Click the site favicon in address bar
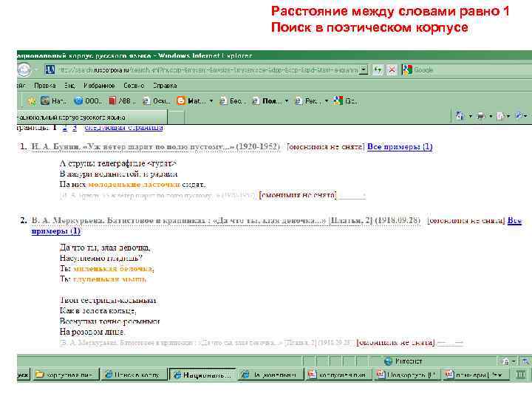 click(50, 70)
